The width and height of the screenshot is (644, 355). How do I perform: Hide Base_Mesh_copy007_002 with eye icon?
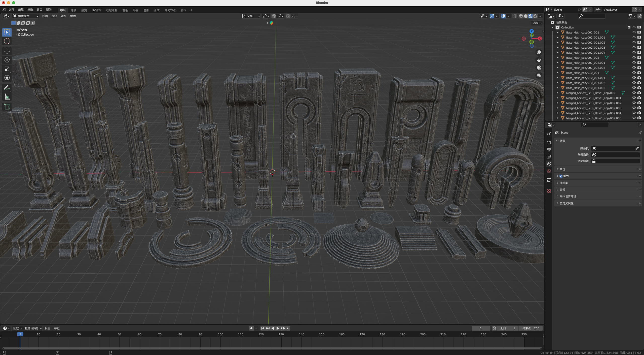634,57
